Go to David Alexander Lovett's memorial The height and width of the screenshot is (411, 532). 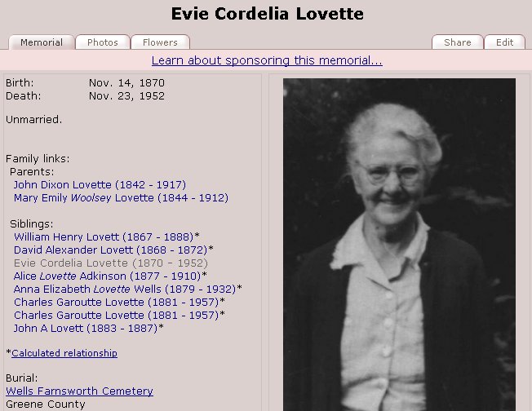(x=110, y=250)
